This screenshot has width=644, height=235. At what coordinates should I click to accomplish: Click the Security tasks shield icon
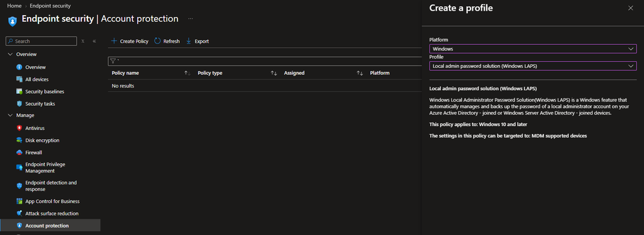[x=19, y=104]
